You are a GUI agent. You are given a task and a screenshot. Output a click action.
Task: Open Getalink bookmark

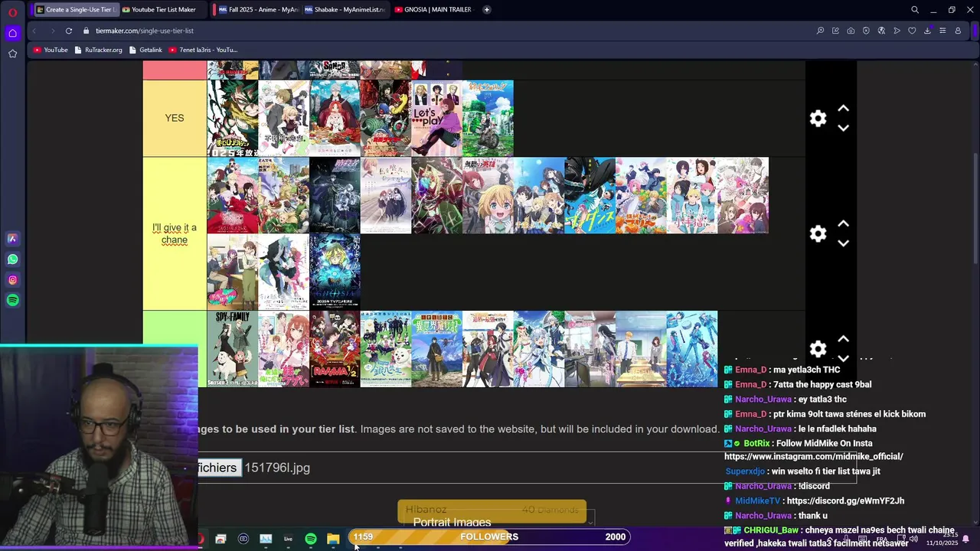(x=146, y=50)
